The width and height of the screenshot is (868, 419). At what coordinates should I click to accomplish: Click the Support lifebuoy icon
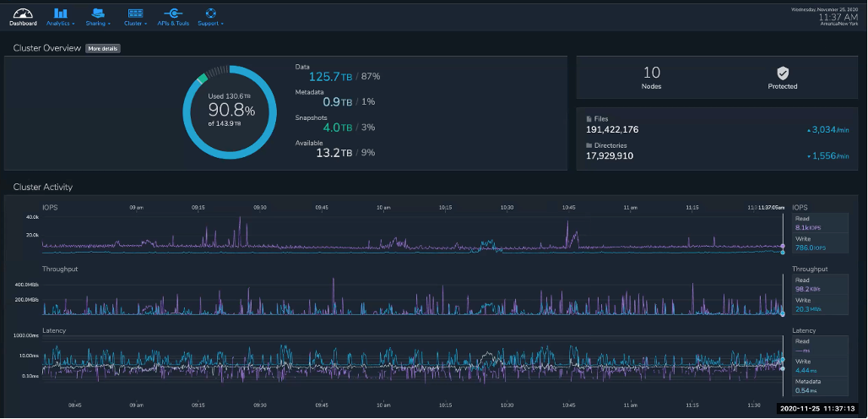(210, 13)
